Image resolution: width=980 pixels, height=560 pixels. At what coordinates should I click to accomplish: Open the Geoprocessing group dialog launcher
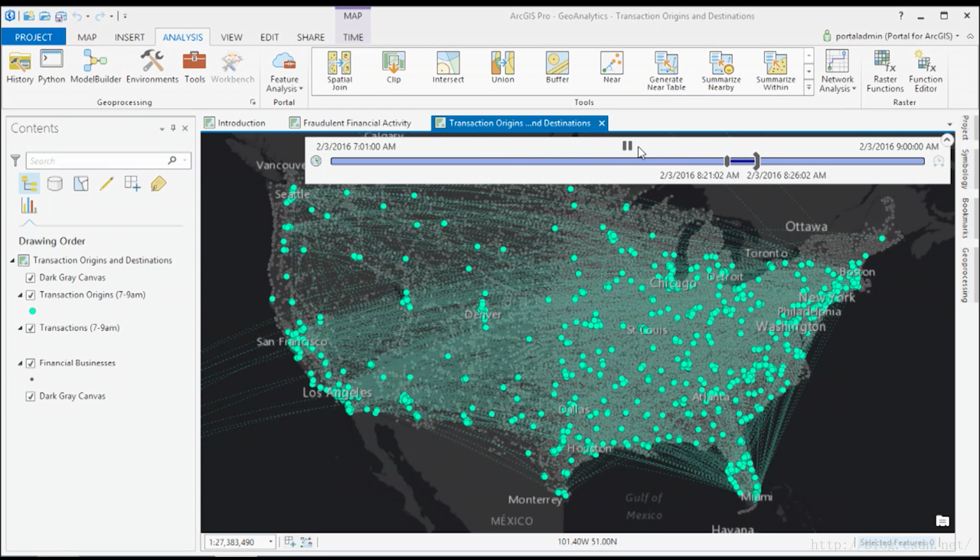pyautogui.click(x=253, y=102)
